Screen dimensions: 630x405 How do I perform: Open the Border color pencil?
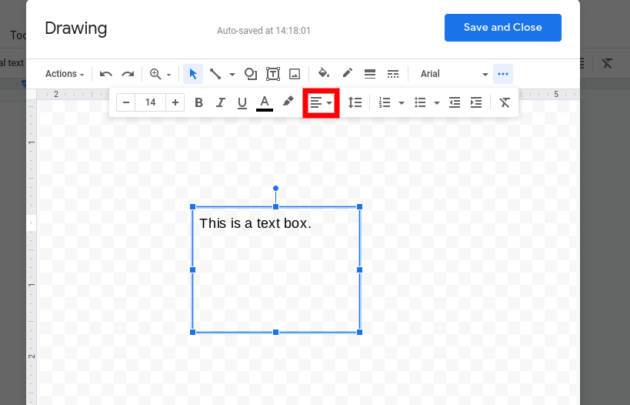[x=347, y=74]
